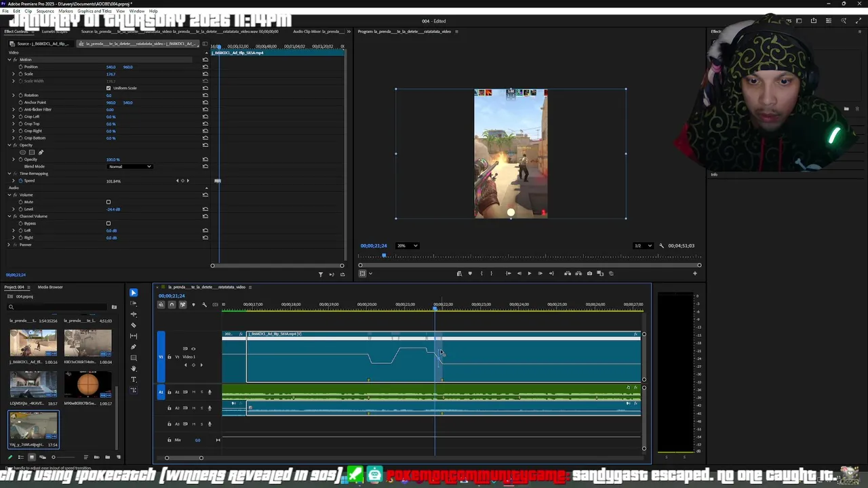Mute audio track A1
The image size is (868, 488).
coord(193,392)
